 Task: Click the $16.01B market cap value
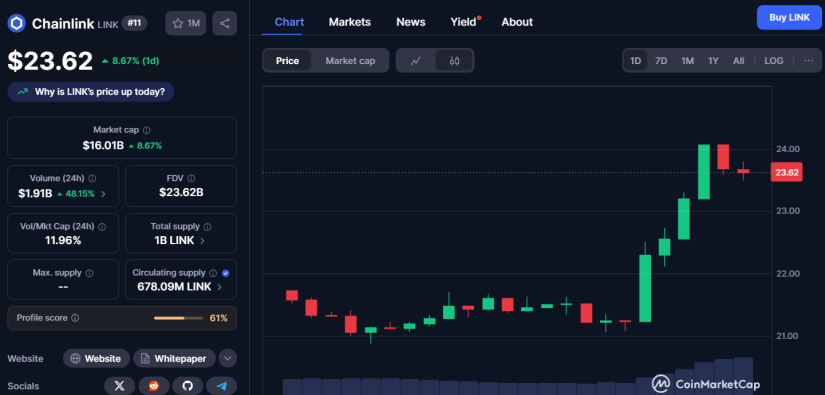click(103, 146)
